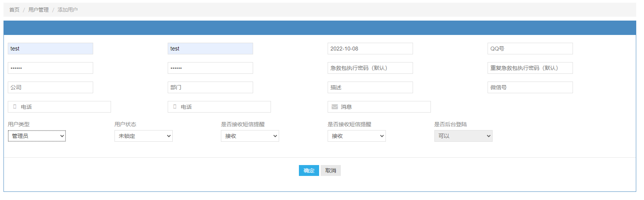Click phone icon in 电话 field below 公司
Viewport: 644px width, 200px height.
(15, 107)
